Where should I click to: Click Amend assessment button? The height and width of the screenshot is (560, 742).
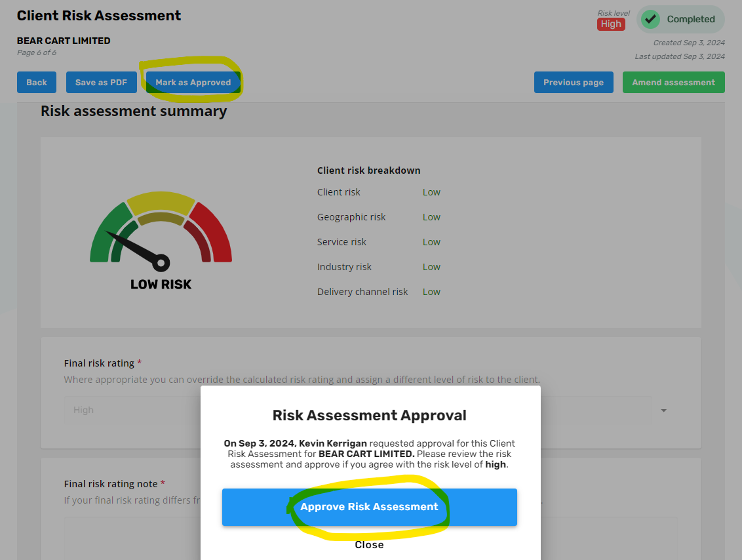click(x=673, y=83)
